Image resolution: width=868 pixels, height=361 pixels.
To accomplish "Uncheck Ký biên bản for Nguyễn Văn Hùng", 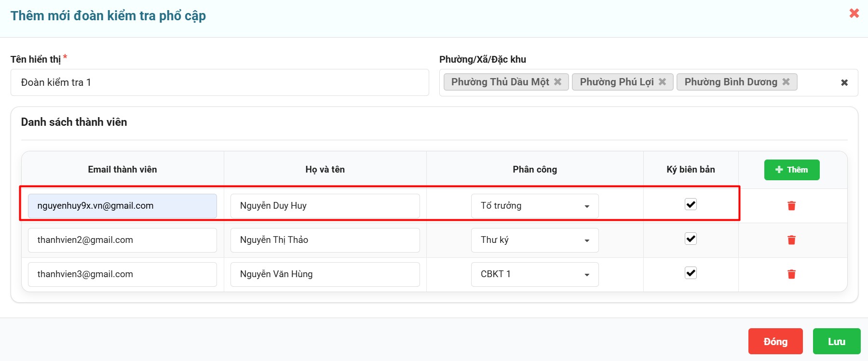I will (691, 273).
